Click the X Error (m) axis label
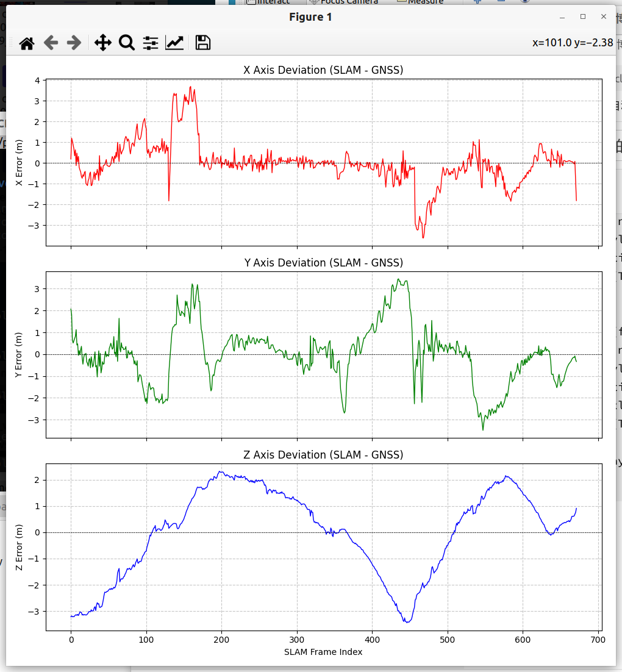The height and width of the screenshot is (672, 622). 19,163
